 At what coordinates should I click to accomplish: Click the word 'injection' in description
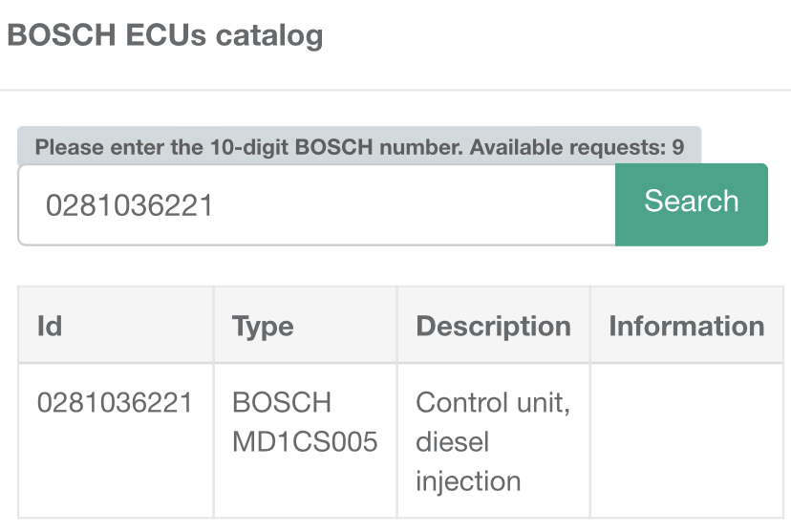468,480
